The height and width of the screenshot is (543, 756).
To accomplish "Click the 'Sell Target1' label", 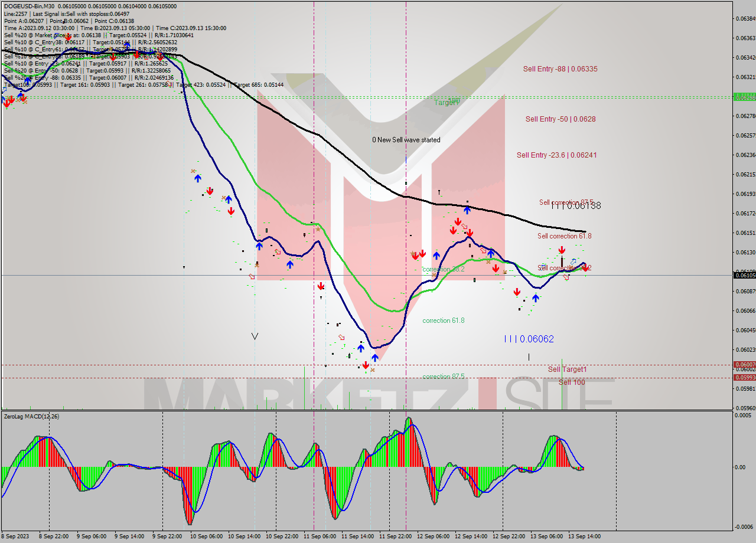I will click(567, 369).
